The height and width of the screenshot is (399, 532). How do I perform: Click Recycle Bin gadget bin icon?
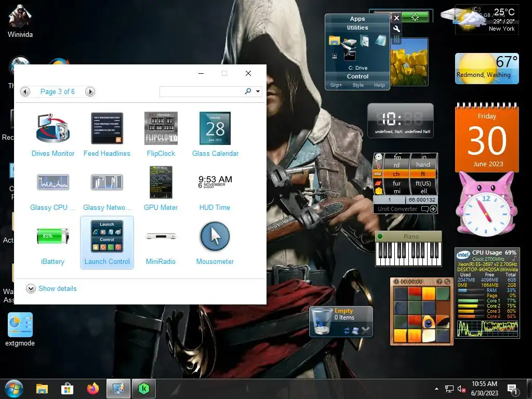(x=321, y=321)
